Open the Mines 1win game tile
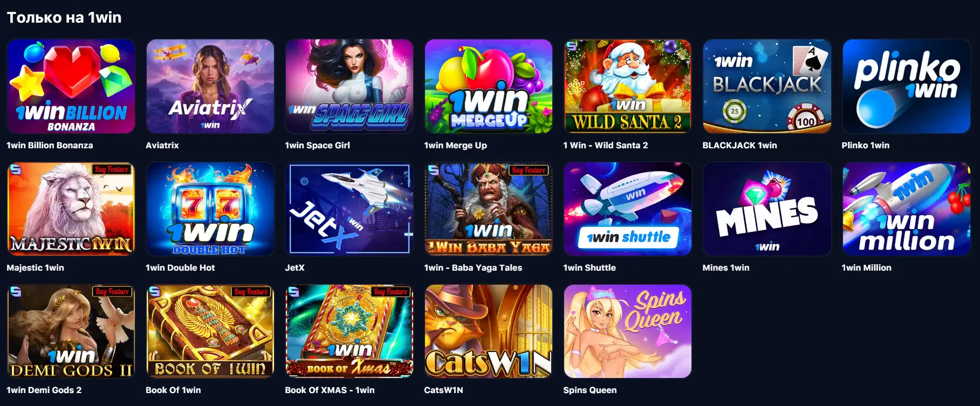The width and height of the screenshot is (980, 406). pos(766,209)
